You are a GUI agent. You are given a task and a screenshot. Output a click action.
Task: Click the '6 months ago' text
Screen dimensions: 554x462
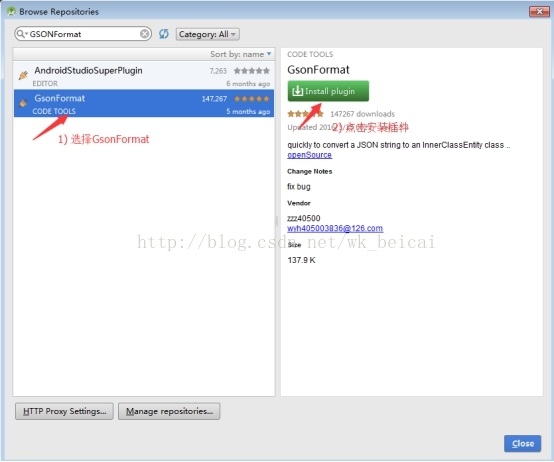tap(248, 84)
